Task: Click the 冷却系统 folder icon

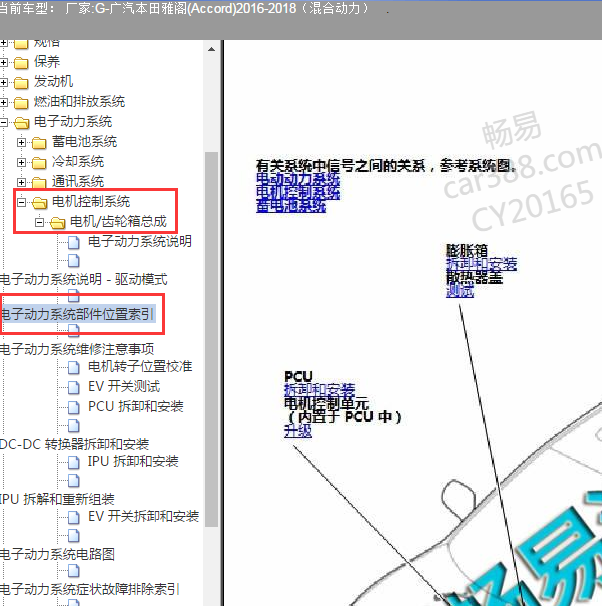Action: click(39, 162)
